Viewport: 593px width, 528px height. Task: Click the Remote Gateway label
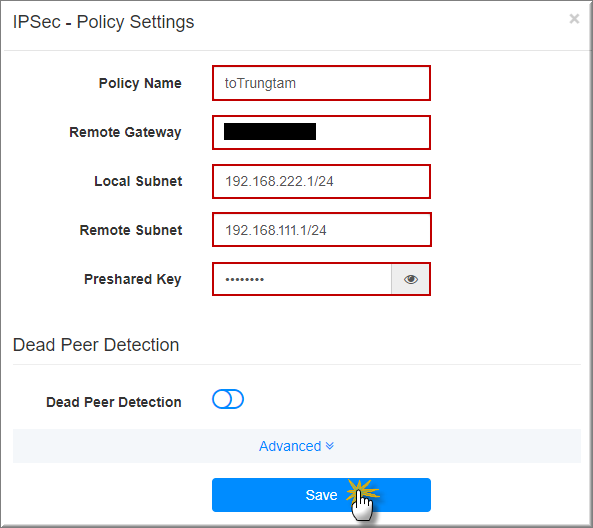[125, 132]
